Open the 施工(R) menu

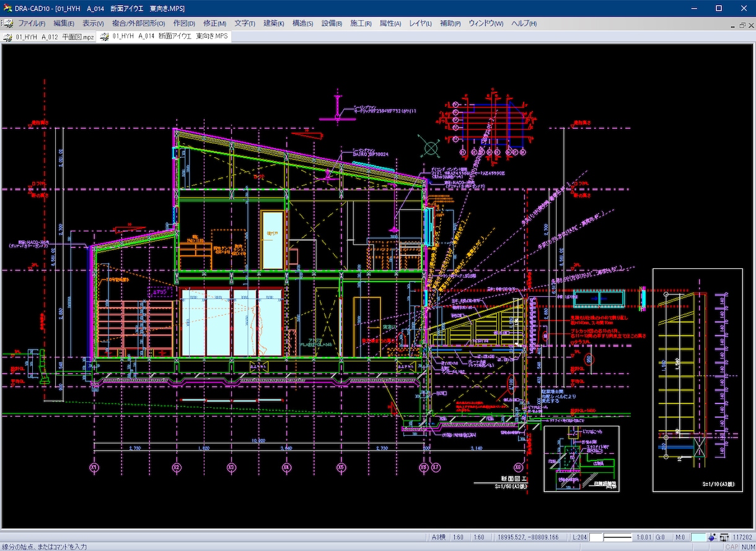[361, 24]
